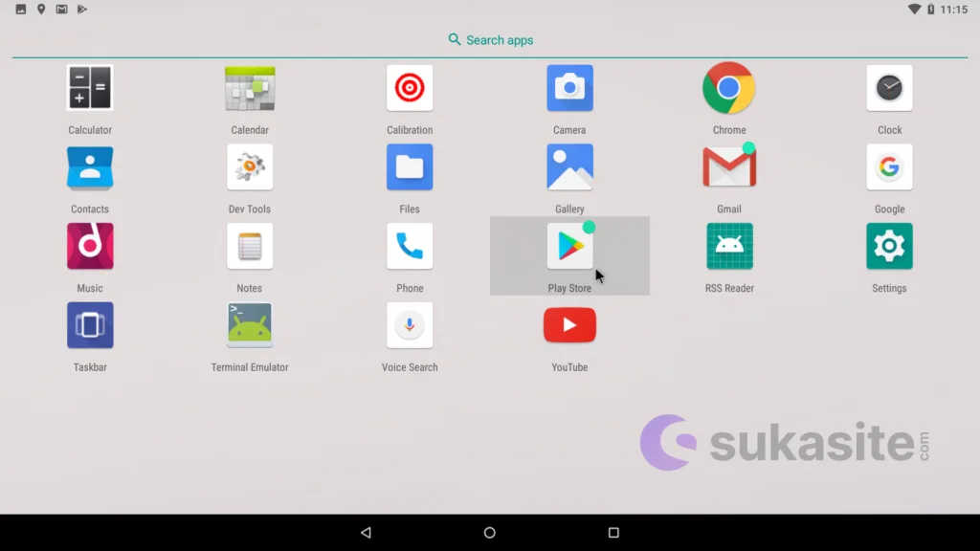Click the 11:15 clock in status bar
This screenshot has height=551, width=980.
[x=954, y=10]
